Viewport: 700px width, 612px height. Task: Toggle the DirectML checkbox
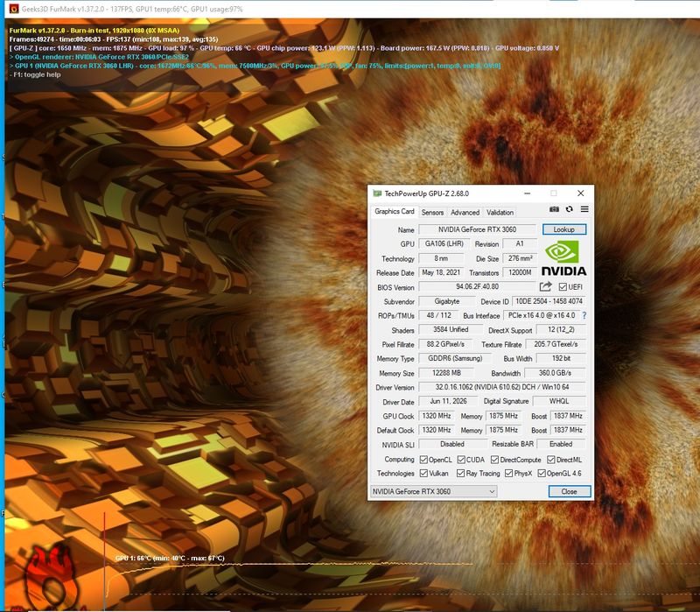[x=551, y=460]
